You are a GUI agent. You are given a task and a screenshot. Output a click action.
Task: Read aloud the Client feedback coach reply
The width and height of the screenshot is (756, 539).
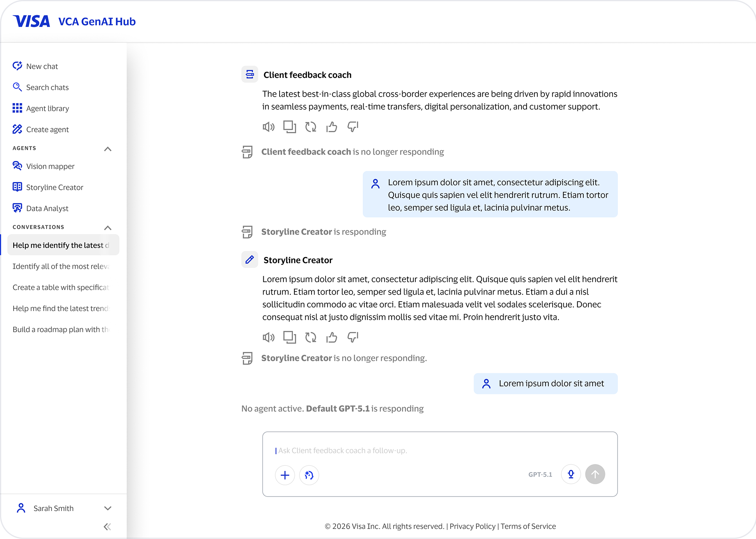point(269,127)
